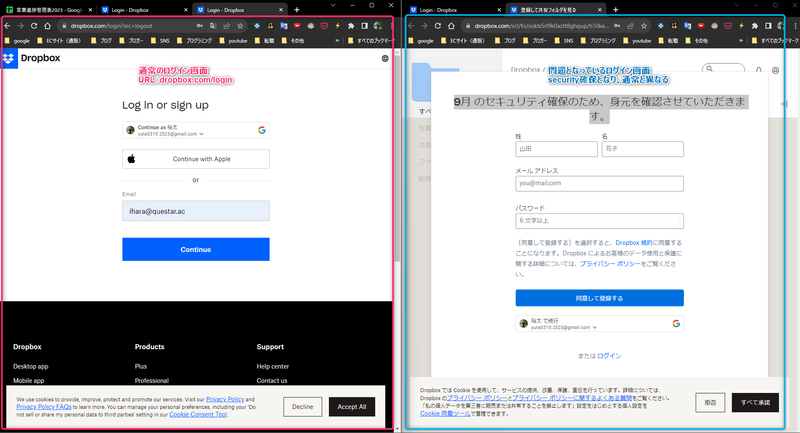Go to the home page in left browser window
800x433 pixels.
tap(47, 26)
